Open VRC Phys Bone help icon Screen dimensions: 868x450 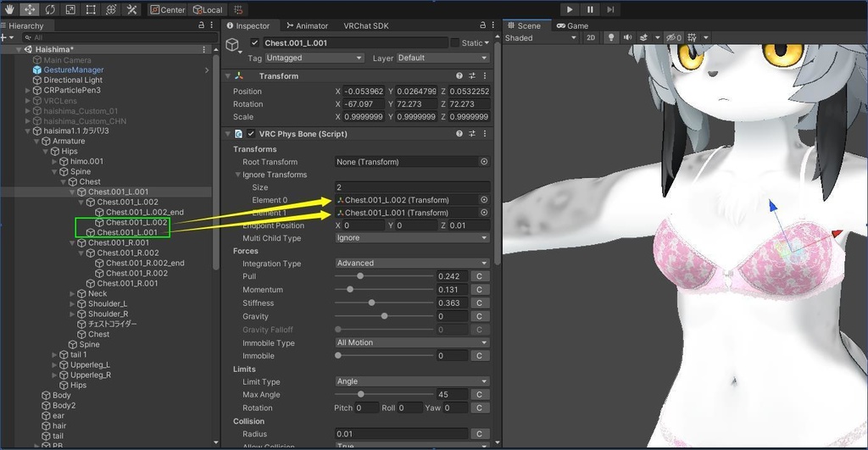[x=459, y=134]
